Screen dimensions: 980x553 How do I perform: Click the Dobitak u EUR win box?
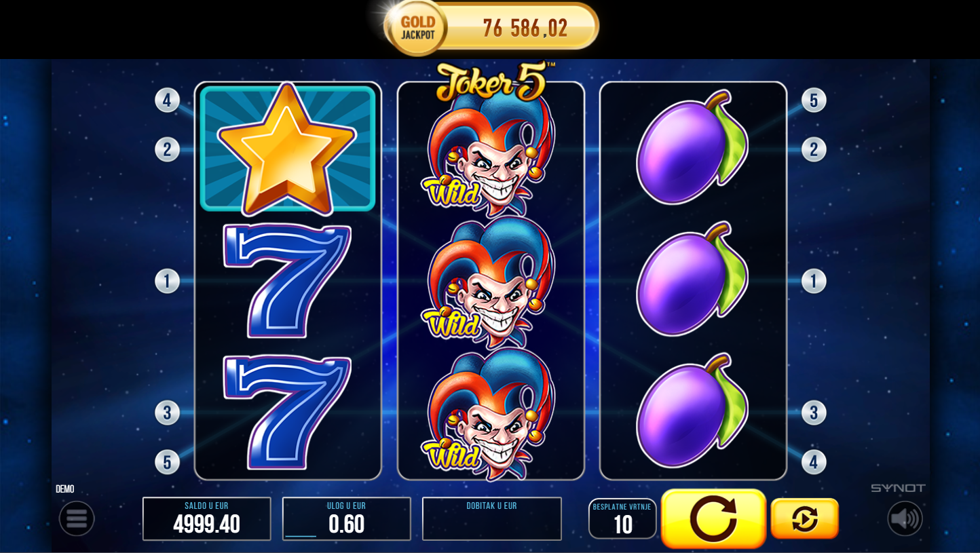coord(492,519)
